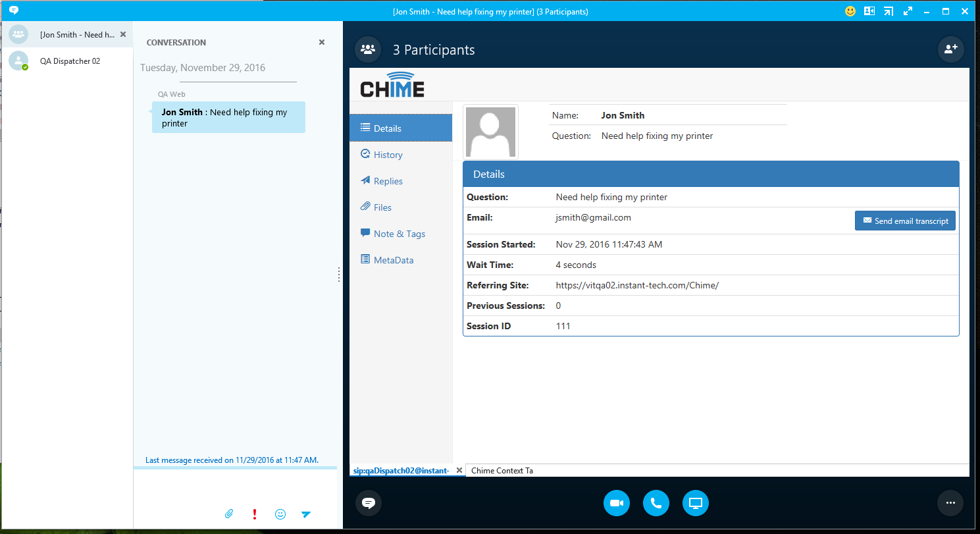Start a video call with camera button
980x534 pixels.
[x=616, y=503]
